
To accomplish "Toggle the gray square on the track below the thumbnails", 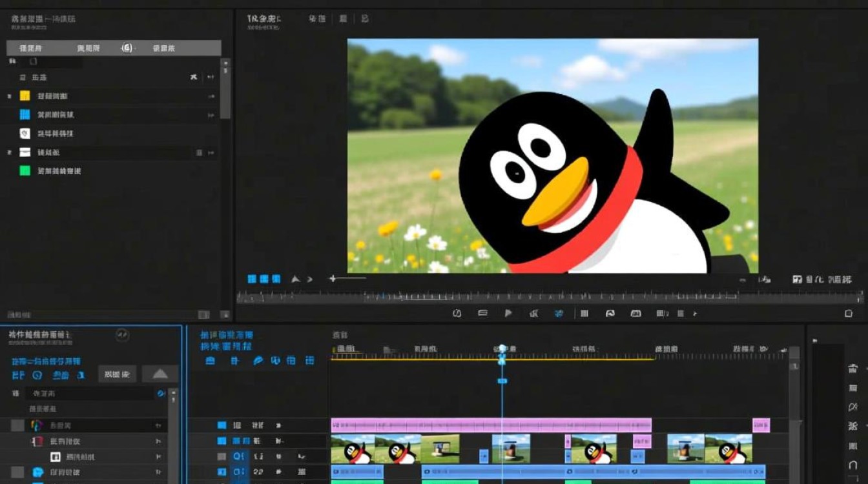I will pyautogui.click(x=222, y=456).
